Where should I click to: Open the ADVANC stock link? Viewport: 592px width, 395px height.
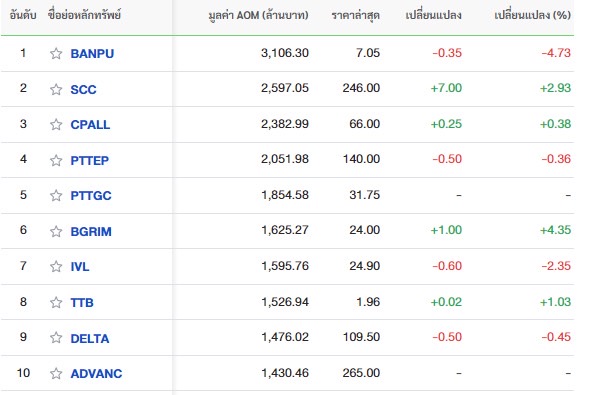coord(96,373)
